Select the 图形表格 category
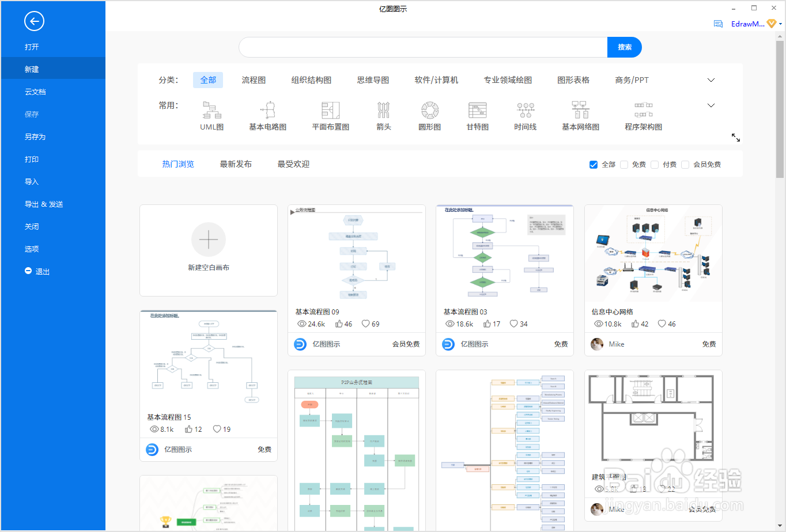The height and width of the screenshot is (532, 786). [573, 80]
